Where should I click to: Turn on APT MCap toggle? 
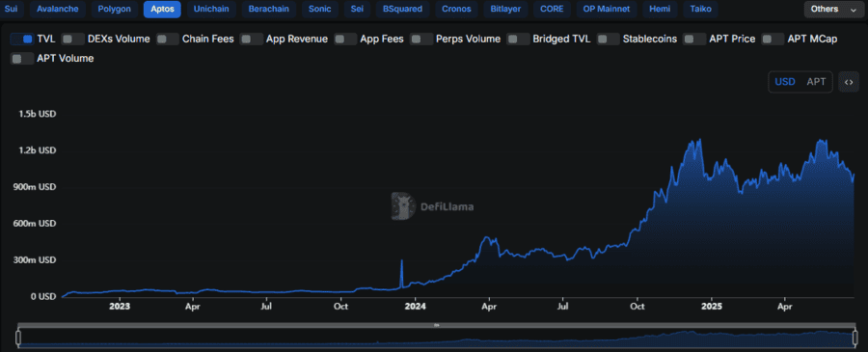tap(773, 39)
